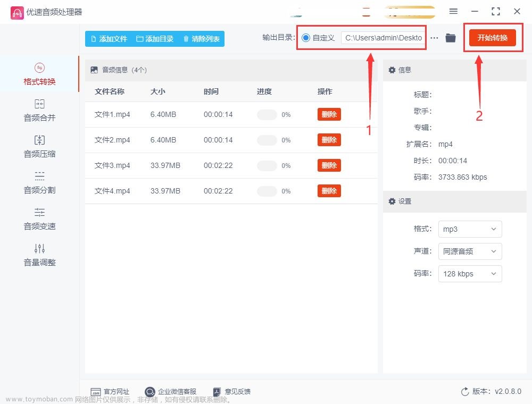Open the output folder with the folder icon

(x=451, y=38)
